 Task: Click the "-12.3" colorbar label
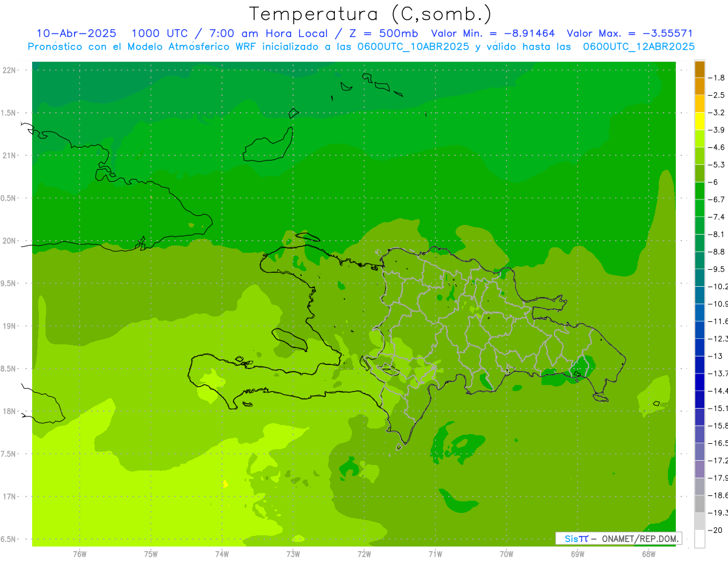(x=718, y=338)
